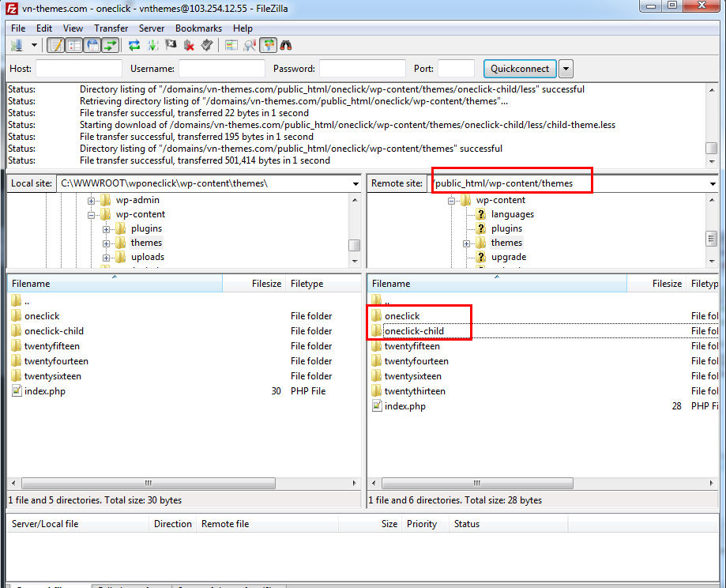
Task: Click the Refresh file lists icon
Action: 134,45
